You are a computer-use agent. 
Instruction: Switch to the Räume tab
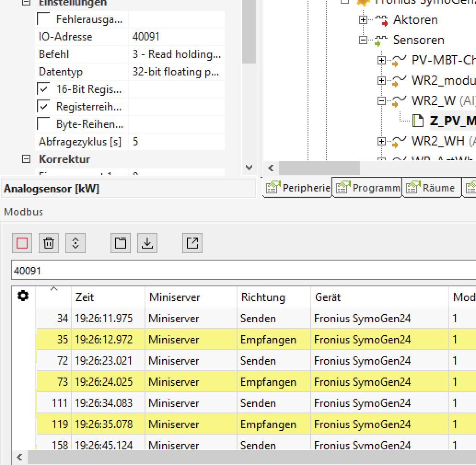coord(431,187)
